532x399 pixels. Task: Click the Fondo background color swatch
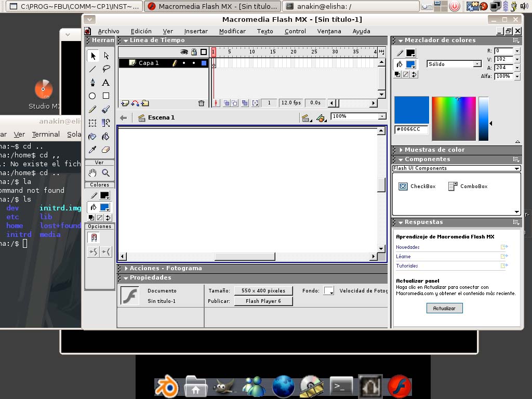click(328, 291)
